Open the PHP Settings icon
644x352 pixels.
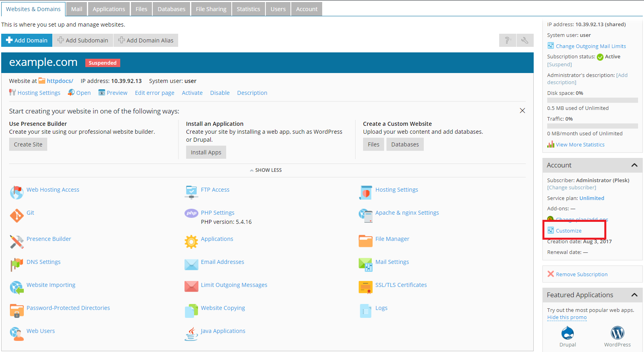tap(191, 213)
